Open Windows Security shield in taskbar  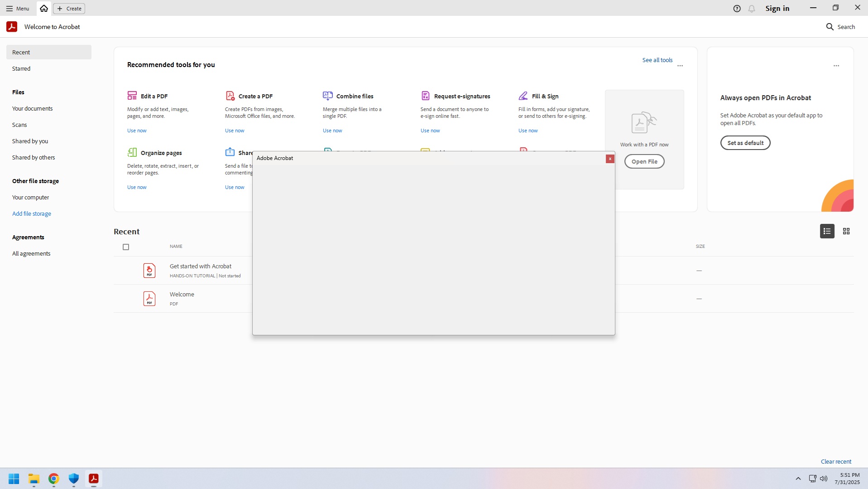tap(74, 479)
